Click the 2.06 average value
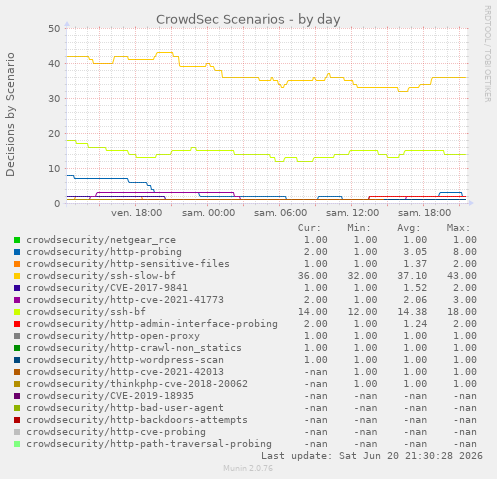497x479 pixels. [x=415, y=300]
